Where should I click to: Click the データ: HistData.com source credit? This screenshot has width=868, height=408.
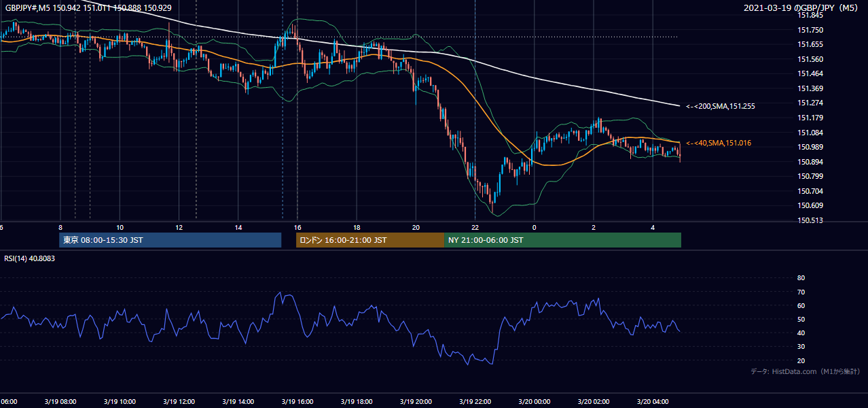806,372
